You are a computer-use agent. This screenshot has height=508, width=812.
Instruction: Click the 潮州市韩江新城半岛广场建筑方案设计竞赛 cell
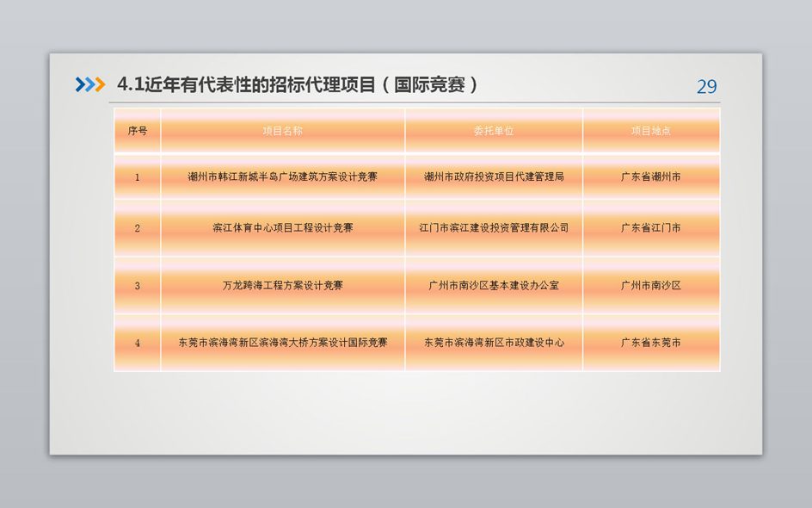(x=282, y=177)
